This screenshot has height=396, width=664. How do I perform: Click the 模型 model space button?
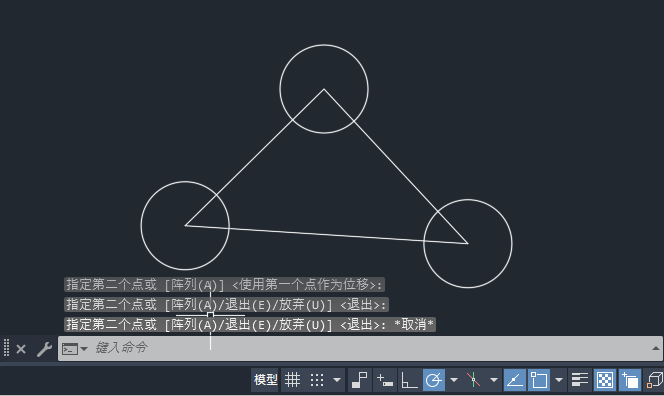pyautogui.click(x=265, y=379)
